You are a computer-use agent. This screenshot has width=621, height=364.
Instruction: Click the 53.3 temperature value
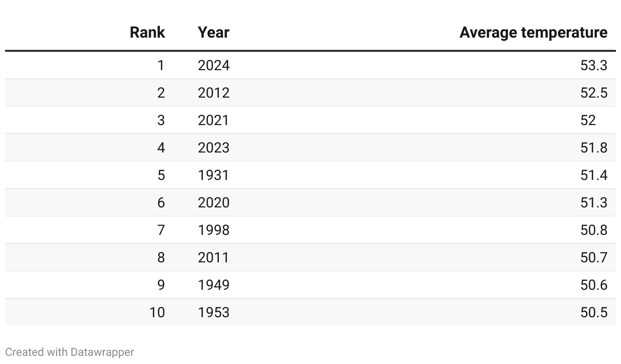594,65
